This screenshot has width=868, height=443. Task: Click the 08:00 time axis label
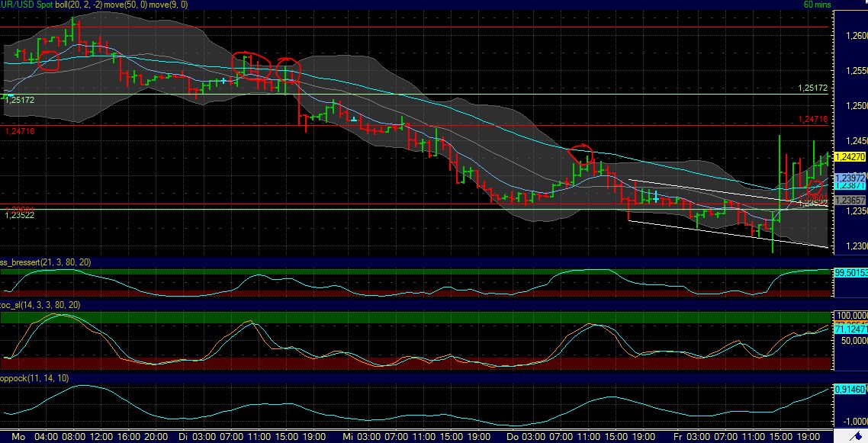pyautogui.click(x=74, y=437)
